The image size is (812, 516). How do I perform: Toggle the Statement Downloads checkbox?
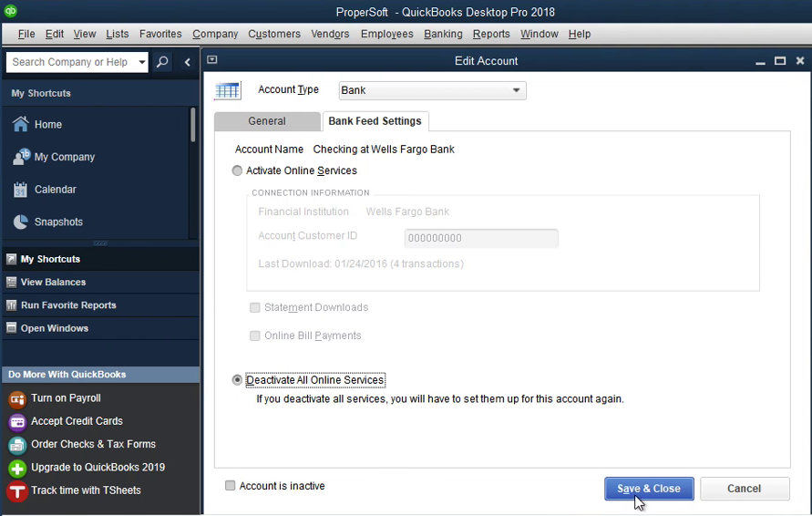(x=255, y=307)
